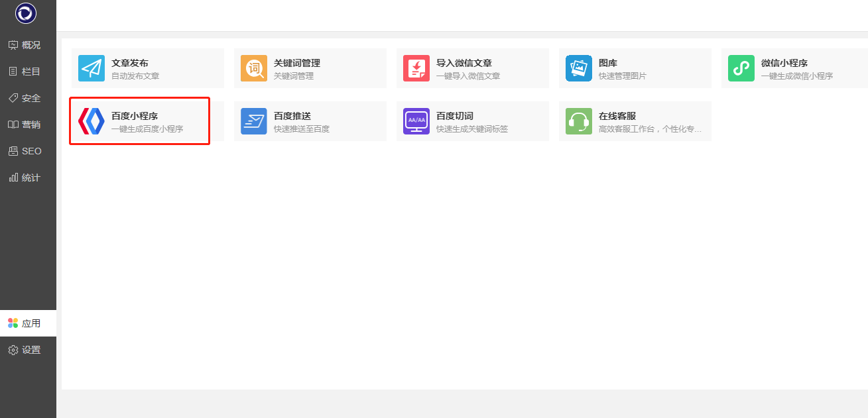
Task: Open the 在线客服 app title
Action: point(617,116)
